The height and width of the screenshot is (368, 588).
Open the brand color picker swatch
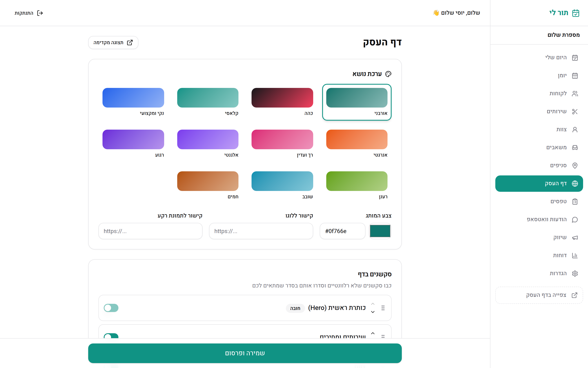(380, 231)
